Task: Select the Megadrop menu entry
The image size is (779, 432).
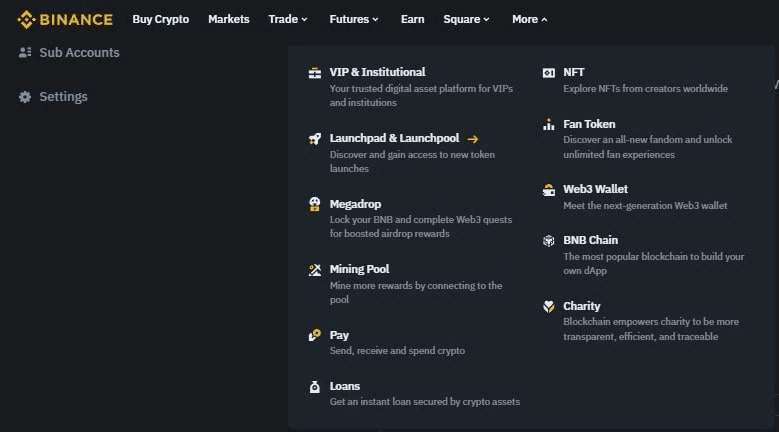Action: 355,204
